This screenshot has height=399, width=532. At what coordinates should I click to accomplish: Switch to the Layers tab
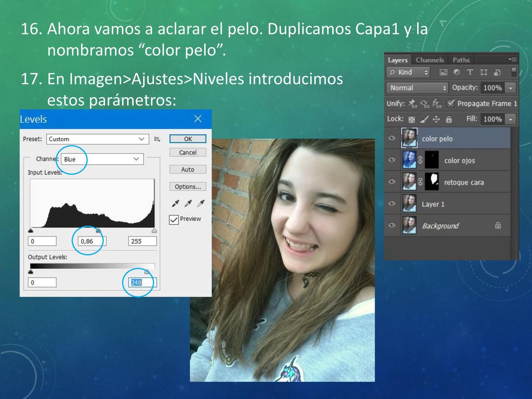pos(397,60)
